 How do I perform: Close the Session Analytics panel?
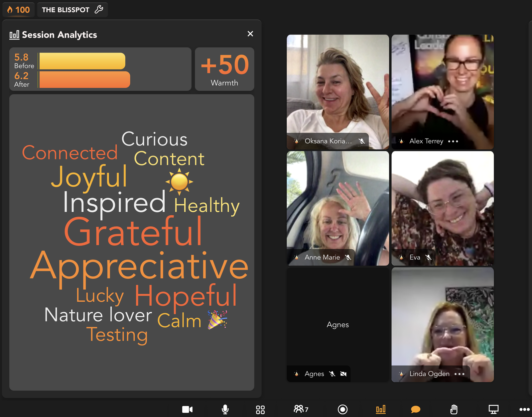[250, 34]
